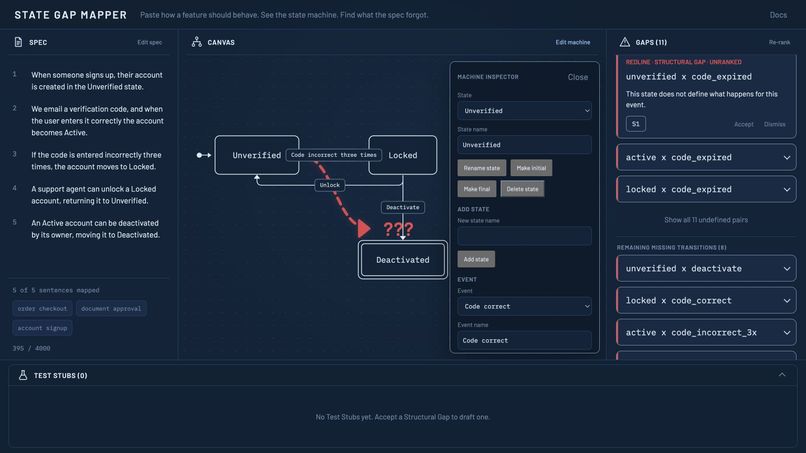Click spec sentence 1 about signing up

pos(97,81)
